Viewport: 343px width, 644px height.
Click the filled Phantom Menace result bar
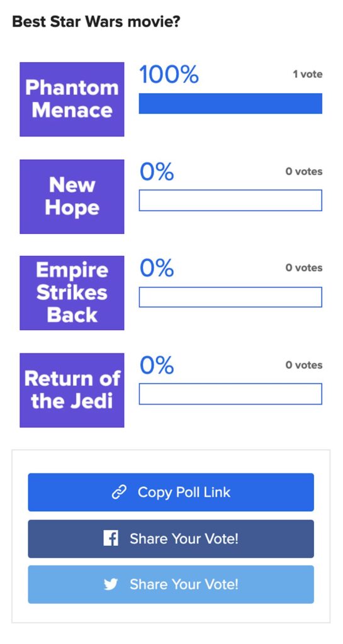tap(230, 104)
